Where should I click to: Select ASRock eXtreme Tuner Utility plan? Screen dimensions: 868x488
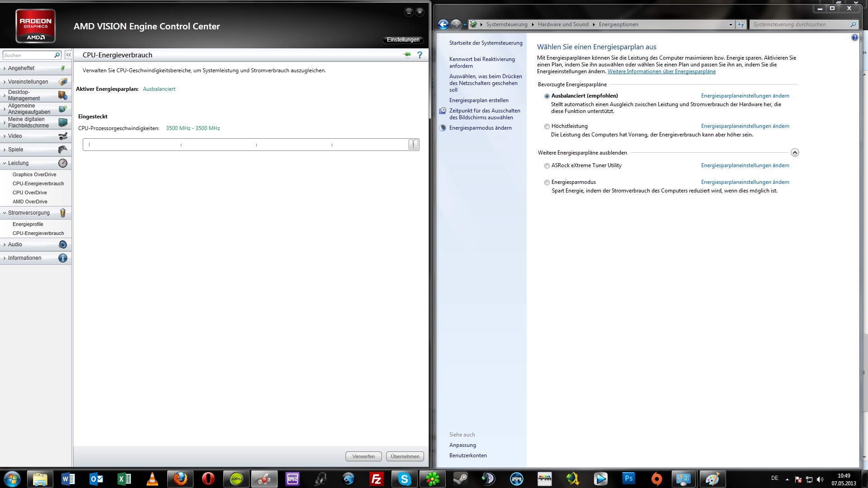coord(547,166)
